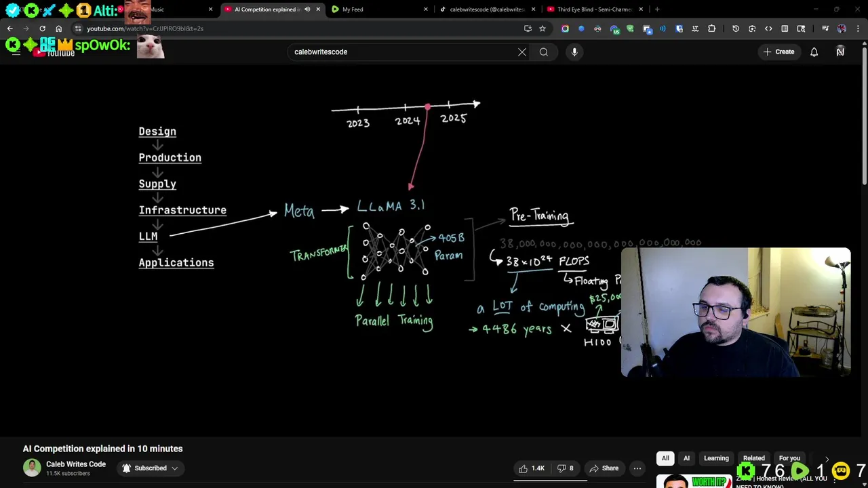
Task: Open more actions three-dot menu under video
Action: [637, 468]
